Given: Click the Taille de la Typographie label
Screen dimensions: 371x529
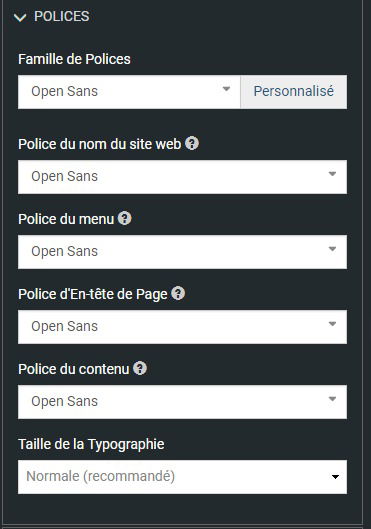Looking at the screenshot, I should pyautogui.click(x=91, y=444).
